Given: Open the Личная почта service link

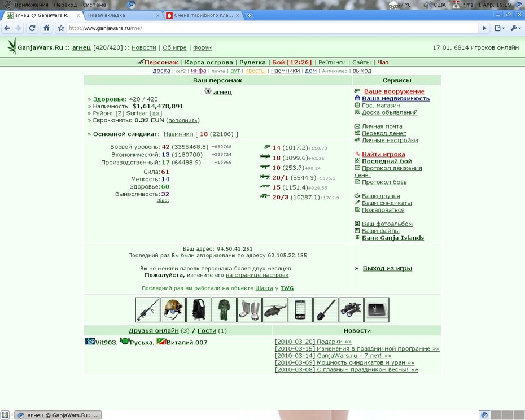Looking at the screenshot, I should point(382,126).
